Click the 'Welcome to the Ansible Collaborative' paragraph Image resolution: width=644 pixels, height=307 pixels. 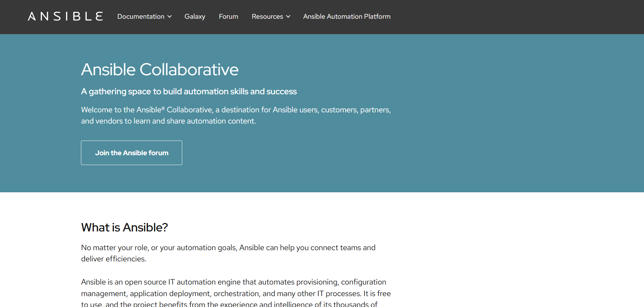tap(236, 115)
